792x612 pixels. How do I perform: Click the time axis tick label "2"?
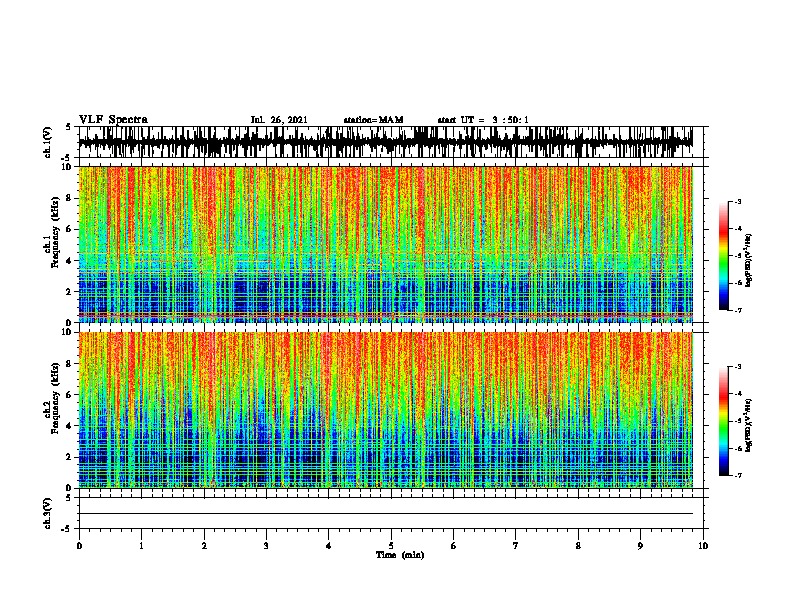click(x=204, y=545)
